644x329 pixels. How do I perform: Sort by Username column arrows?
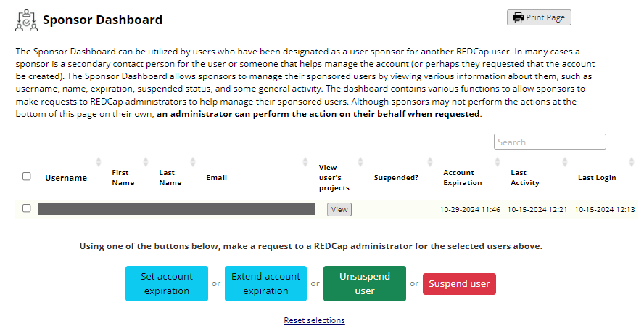point(99,161)
